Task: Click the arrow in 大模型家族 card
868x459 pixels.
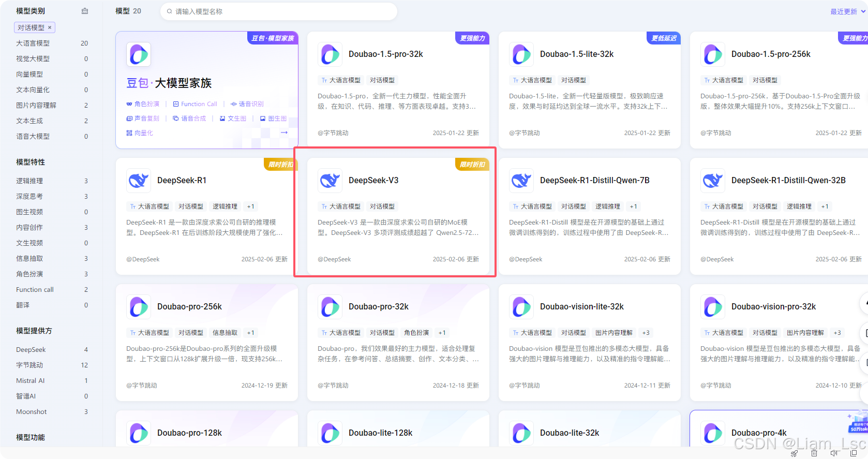Action: pyautogui.click(x=284, y=132)
